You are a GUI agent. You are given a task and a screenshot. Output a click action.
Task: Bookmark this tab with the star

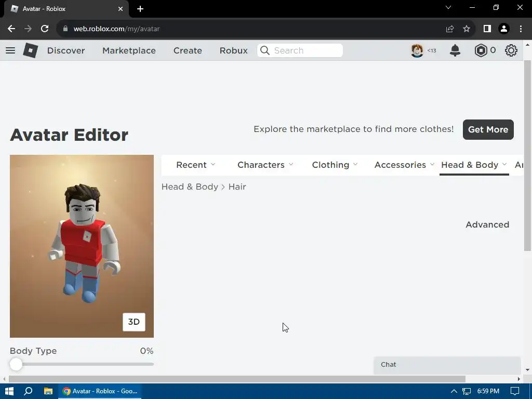(x=467, y=29)
